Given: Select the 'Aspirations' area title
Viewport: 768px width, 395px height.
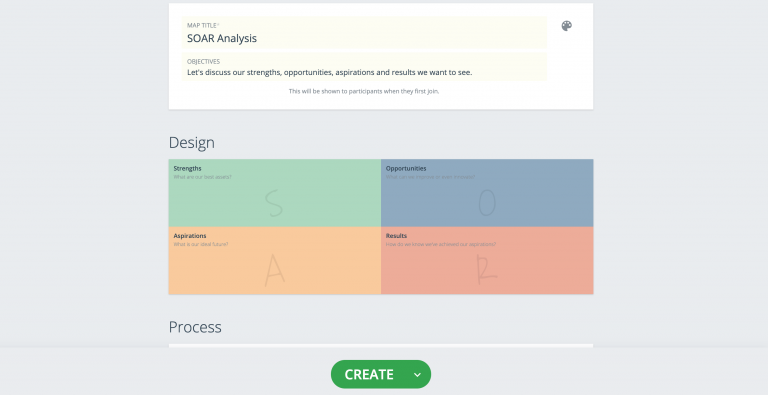Looking at the screenshot, I should (x=190, y=236).
